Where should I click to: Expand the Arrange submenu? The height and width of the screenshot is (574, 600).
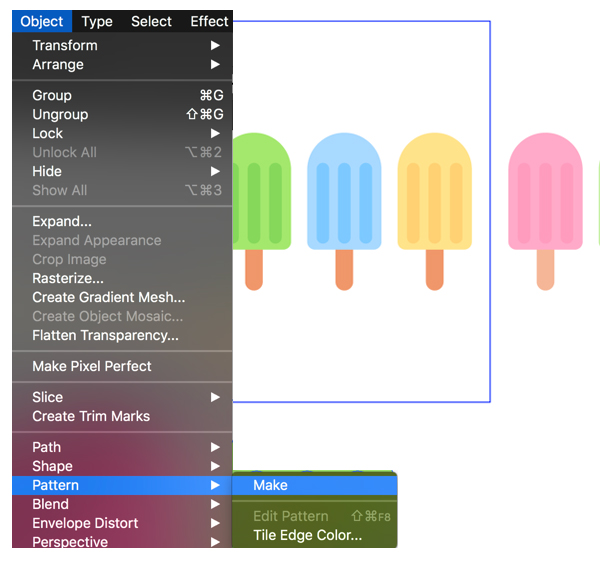tap(58, 64)
